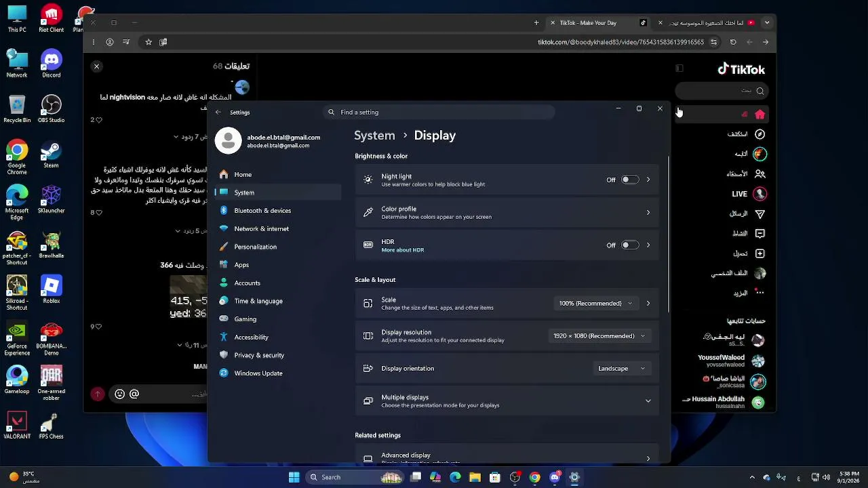The height and width of the screenshot is (488, 868).
Task: Open Steam desktop shortcut
Action: (x=52, y=155)
